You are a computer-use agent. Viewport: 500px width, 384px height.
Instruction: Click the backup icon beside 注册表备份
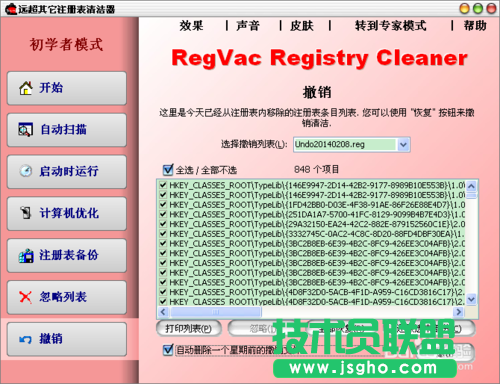[x=26, y=255]
